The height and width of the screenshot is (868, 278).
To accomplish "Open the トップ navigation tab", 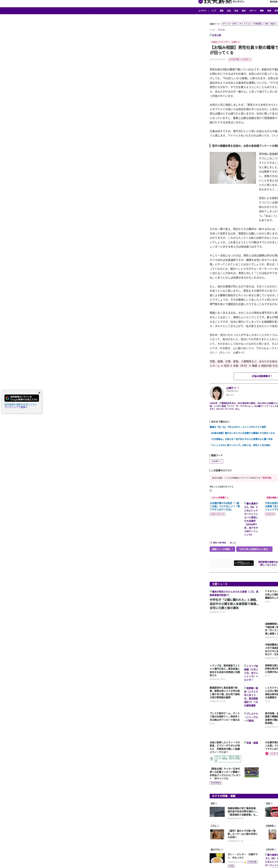I will point(214,11).
